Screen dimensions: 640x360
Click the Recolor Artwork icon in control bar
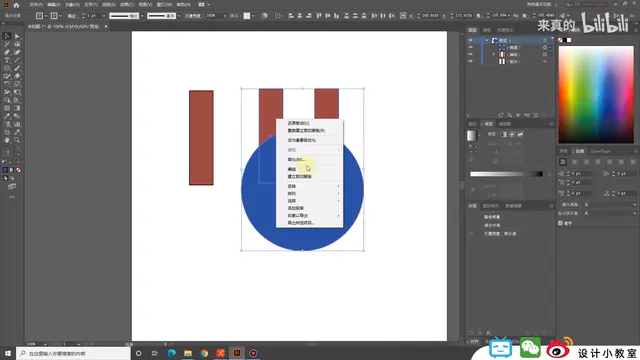coord(264,16)
